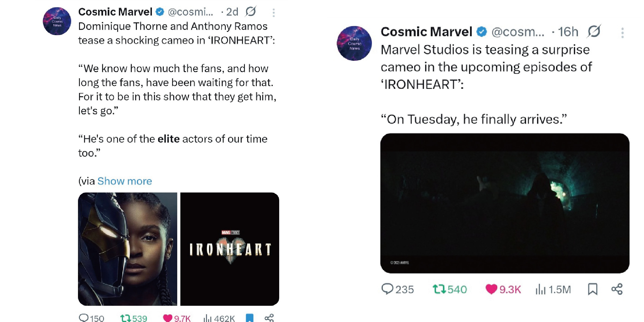This screenshot has width=644, height=322.
Task: Open view analytics showing 1.5M views
Action: tap(540, 289)
